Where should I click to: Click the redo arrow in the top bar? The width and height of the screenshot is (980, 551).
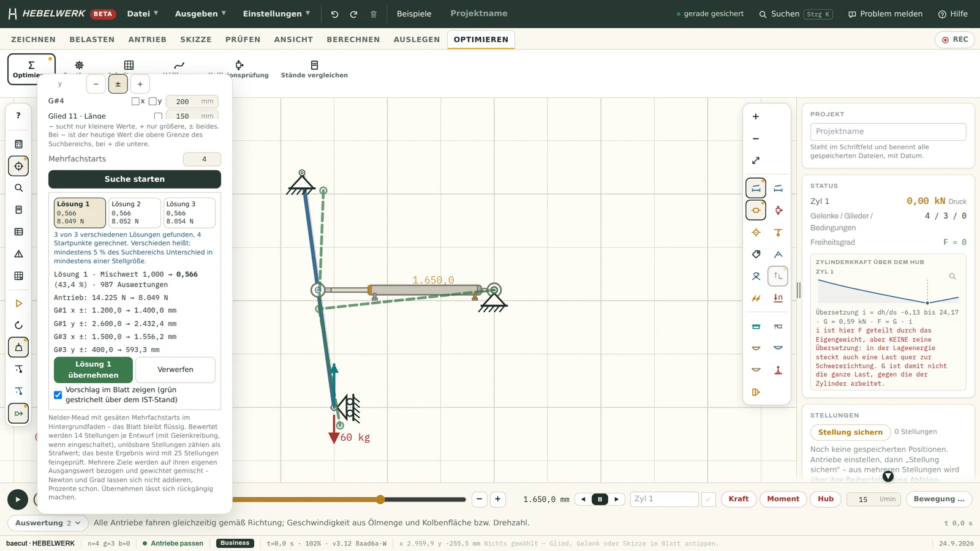(353, 14)
